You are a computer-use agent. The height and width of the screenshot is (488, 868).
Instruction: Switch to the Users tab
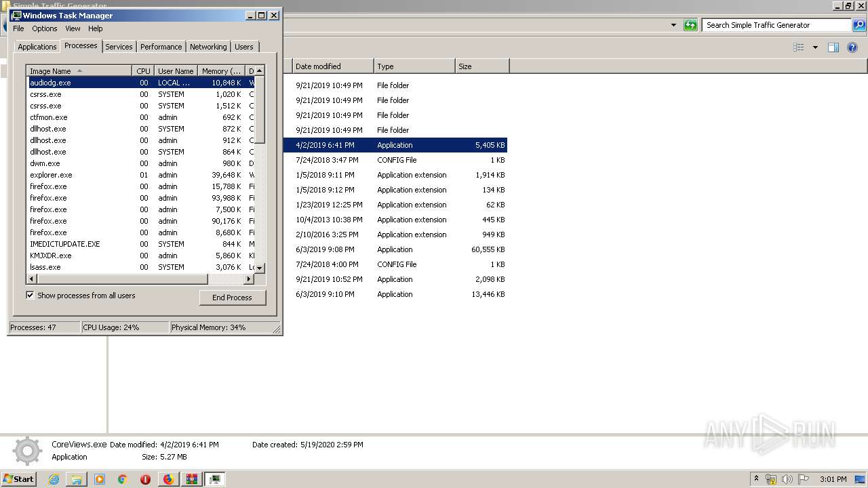coord(244,47)
